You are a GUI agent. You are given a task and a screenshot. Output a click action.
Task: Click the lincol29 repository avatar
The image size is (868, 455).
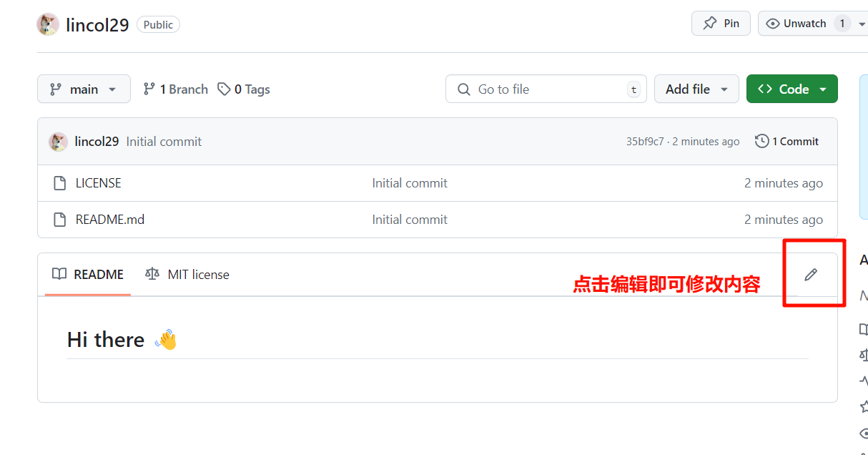click(48, 24)
